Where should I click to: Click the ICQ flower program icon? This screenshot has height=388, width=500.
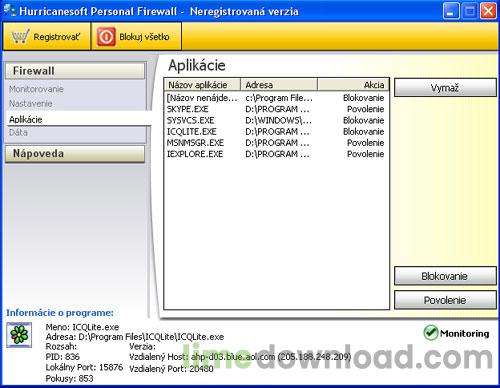coord(19,335)
